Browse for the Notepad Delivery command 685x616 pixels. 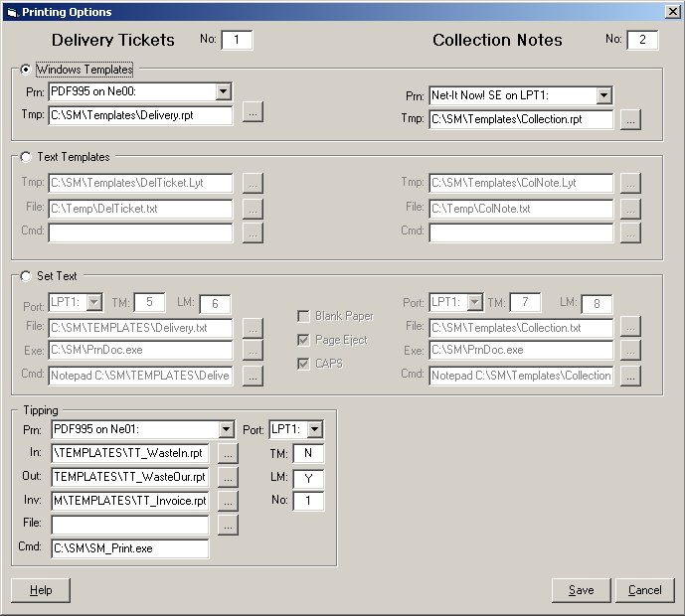coord(253,376)
